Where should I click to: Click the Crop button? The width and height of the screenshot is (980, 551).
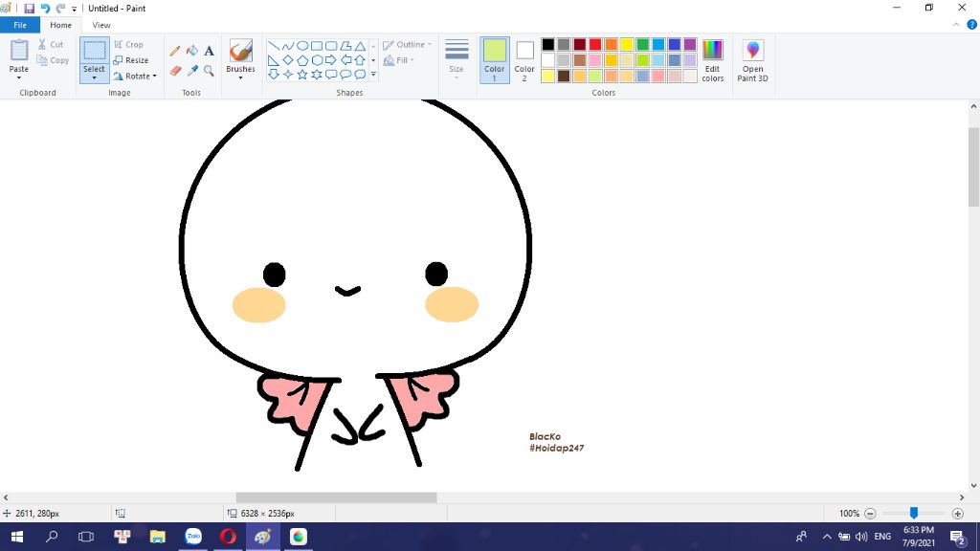click(x=129, y=45)
